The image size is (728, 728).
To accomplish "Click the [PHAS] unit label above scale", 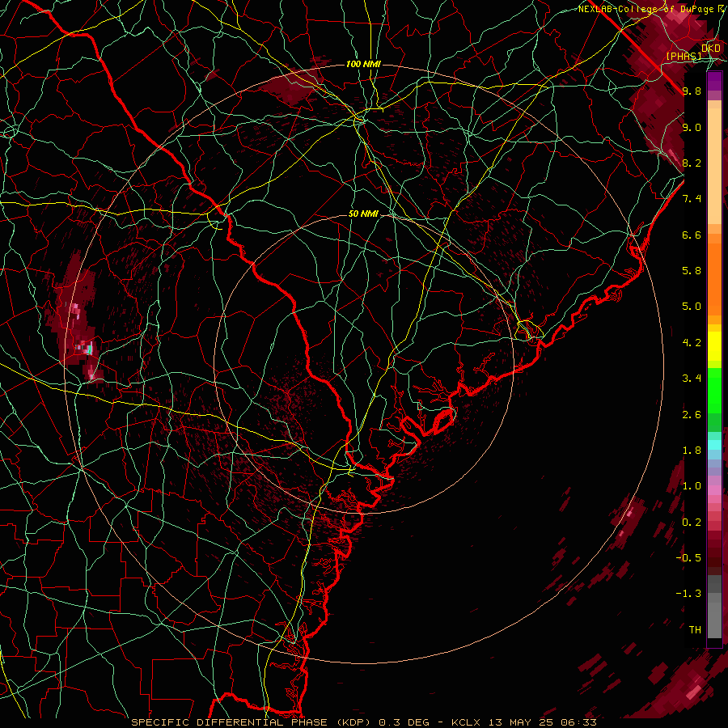I will tap(684, 56).
